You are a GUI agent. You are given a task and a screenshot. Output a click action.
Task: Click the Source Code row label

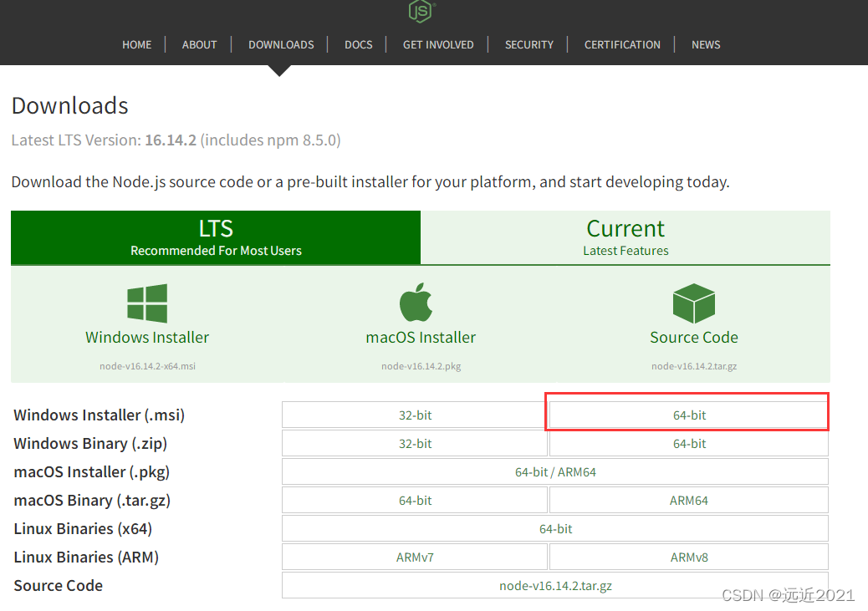pyautogui.click(x=59, y=586)
